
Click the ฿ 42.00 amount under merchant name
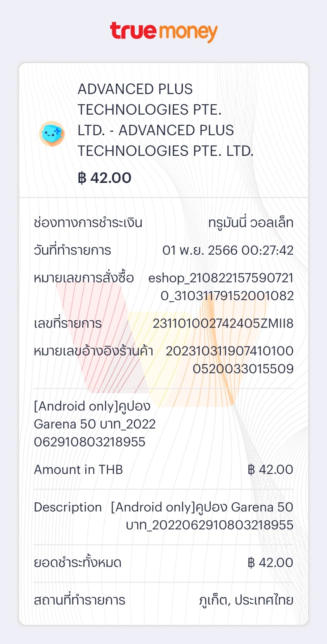point(104,178)
